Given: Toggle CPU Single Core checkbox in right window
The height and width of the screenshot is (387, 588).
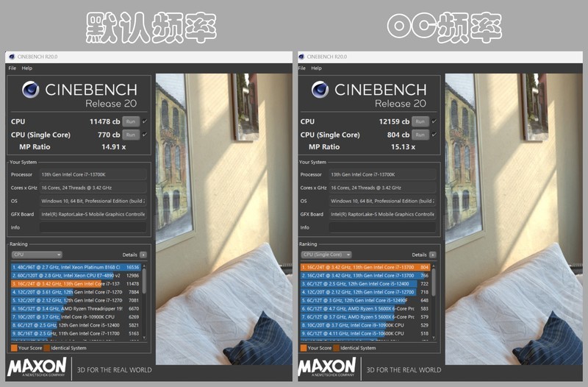Looking at the screenshot, I should click(x=434, y=135).
